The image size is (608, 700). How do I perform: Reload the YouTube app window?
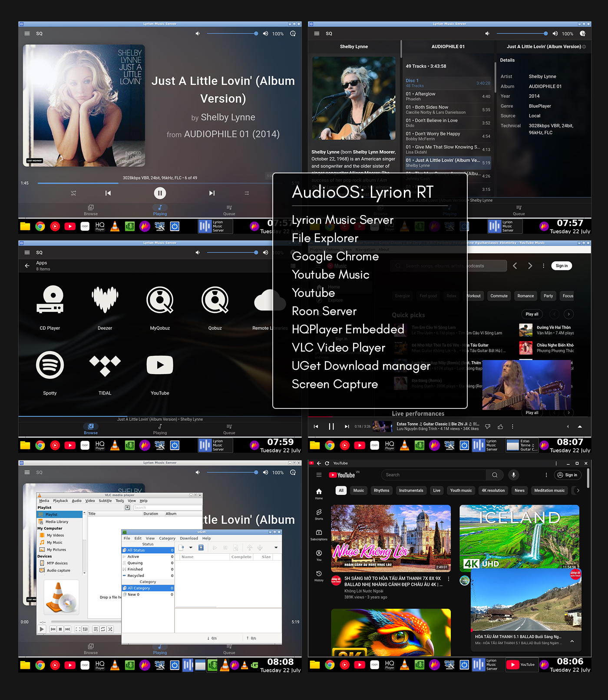[327, 463]
